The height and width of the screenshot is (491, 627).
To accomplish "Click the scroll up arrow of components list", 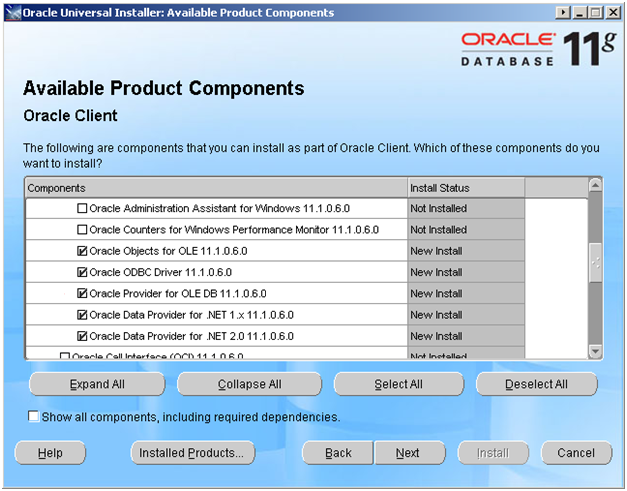I will pos(595,185).
